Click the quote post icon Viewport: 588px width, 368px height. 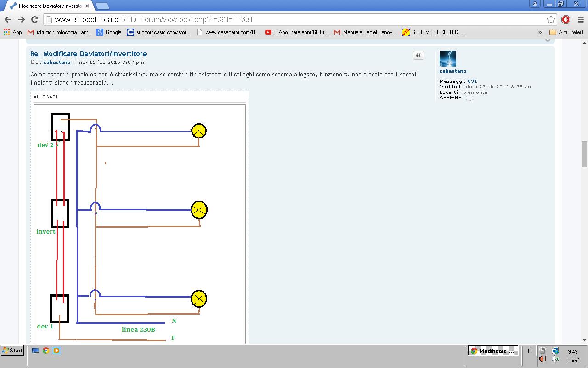tap(418, 55)
